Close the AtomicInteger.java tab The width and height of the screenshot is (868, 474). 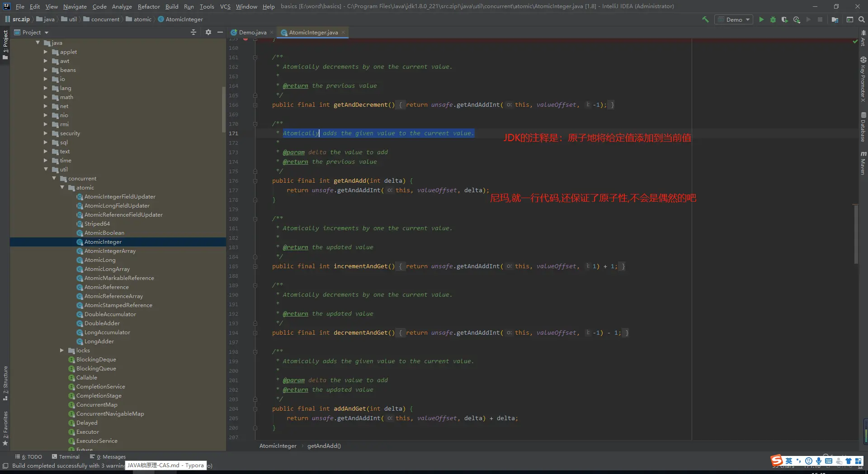click(x=343, y=32)
